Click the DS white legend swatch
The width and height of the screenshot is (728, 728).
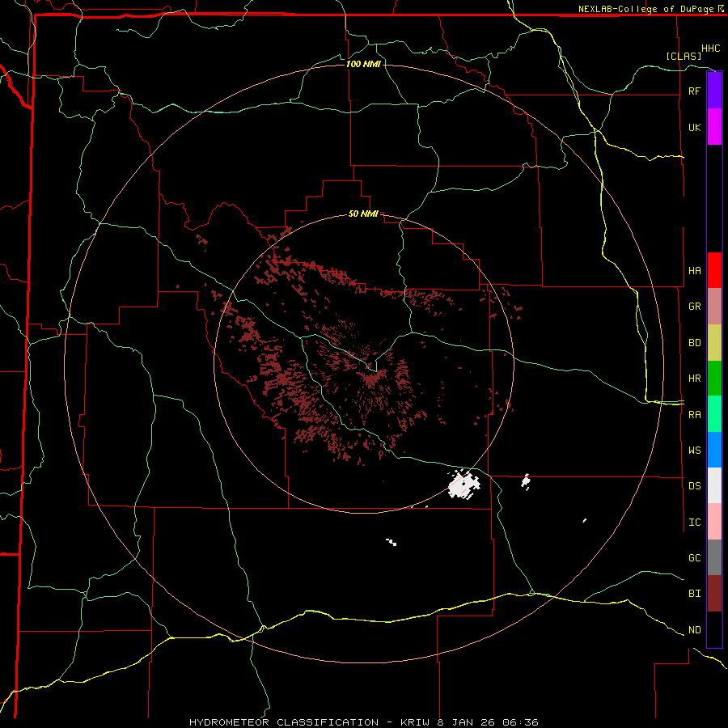pos(714,485)
